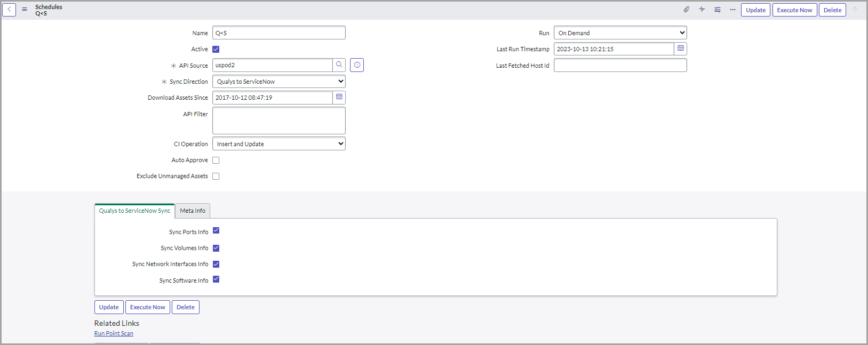The height and width of the screenshot is (345, 868).
Task: Click the Last Run Timestamp field
Action: pyautogui.click(x=614, y=49)
